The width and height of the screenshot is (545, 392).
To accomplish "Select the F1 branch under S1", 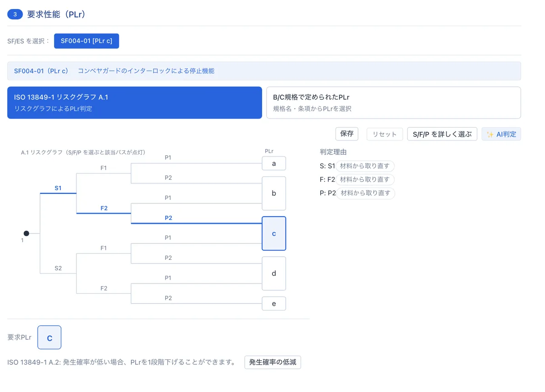I will [x=104, y=168].
